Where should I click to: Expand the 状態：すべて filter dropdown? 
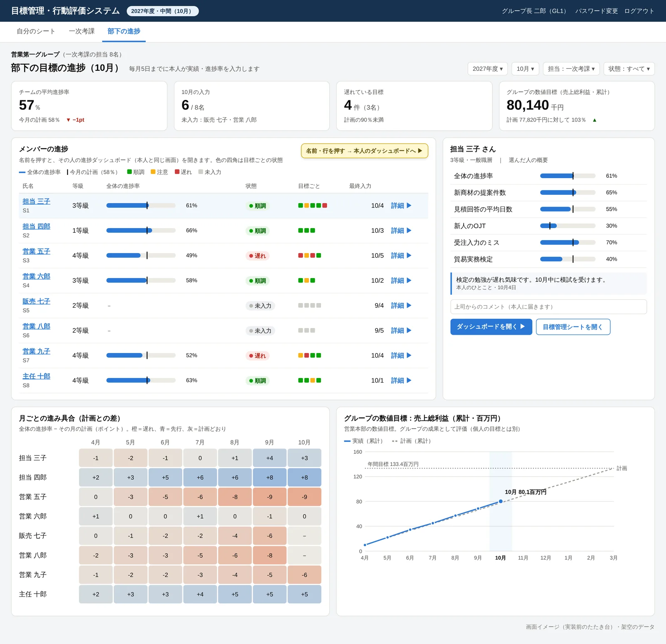(x=629, y=69)
